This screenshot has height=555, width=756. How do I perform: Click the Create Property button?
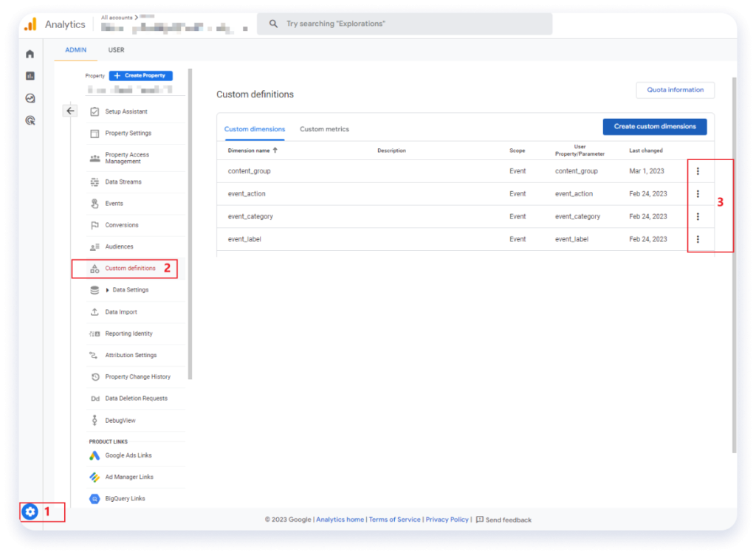(140, 75)
